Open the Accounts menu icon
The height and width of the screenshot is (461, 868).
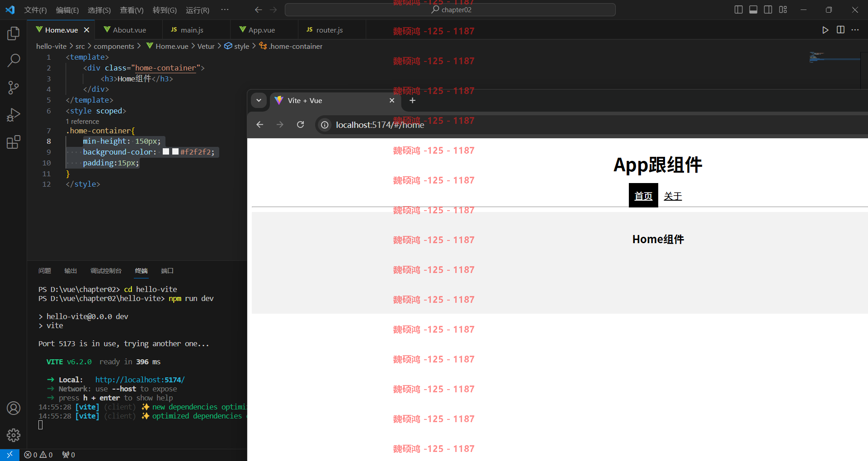point(14,408)
